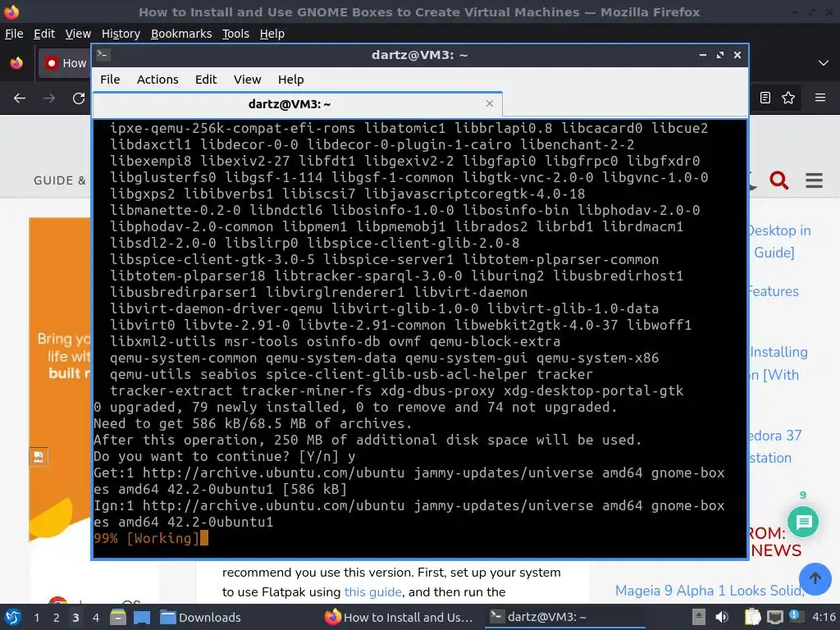840x630 pixels.
Task: Open Firefox File menu
Action: (x=14, y=34)
